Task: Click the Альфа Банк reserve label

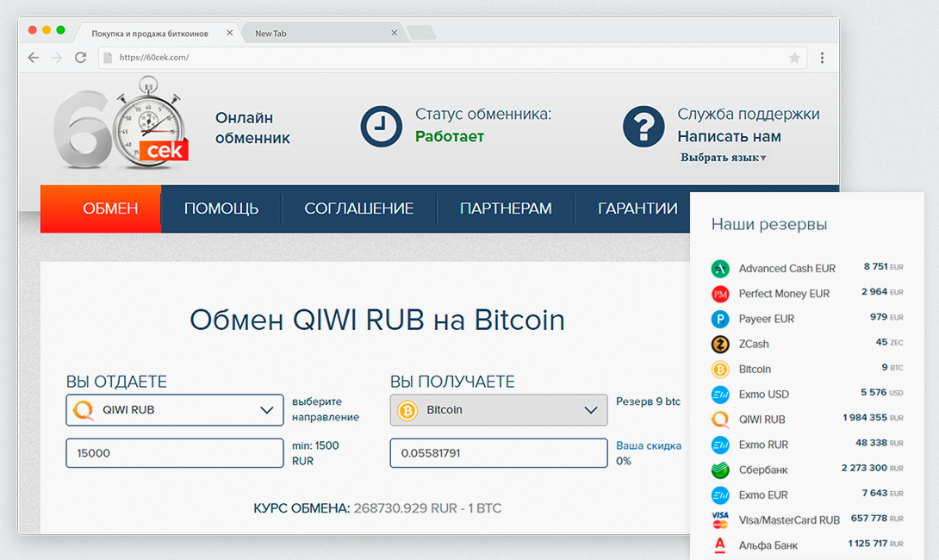Action: coord(768,545)
